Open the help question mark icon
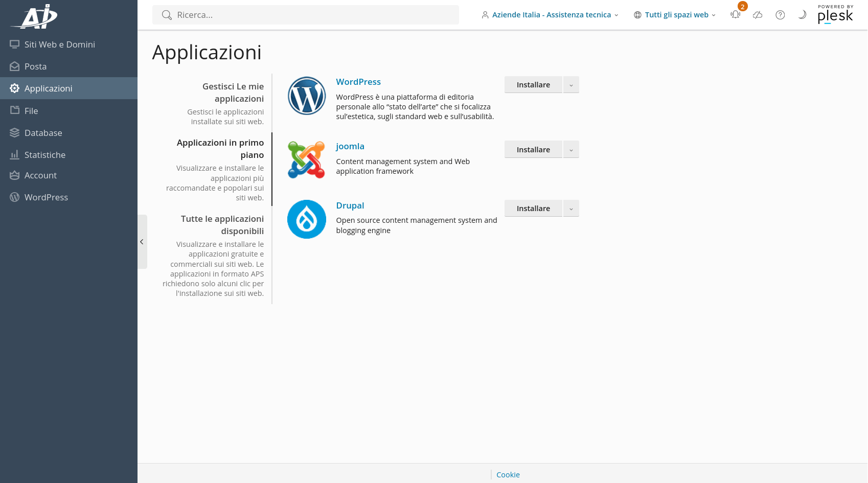The image size is (868, 483). tap(780, 15)
